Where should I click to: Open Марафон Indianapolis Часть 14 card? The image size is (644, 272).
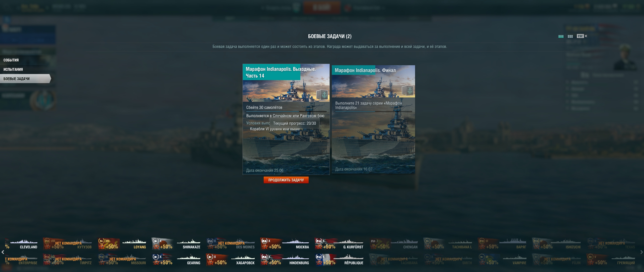286,119
